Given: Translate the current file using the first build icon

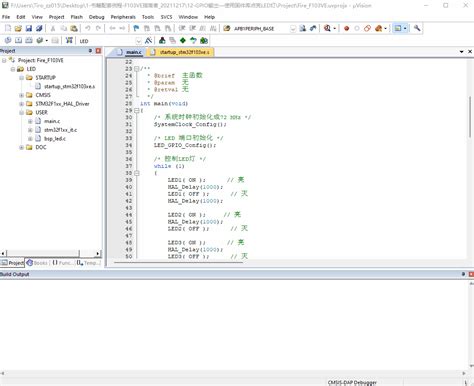Looking at the screenshot, I should coord(8,40).
